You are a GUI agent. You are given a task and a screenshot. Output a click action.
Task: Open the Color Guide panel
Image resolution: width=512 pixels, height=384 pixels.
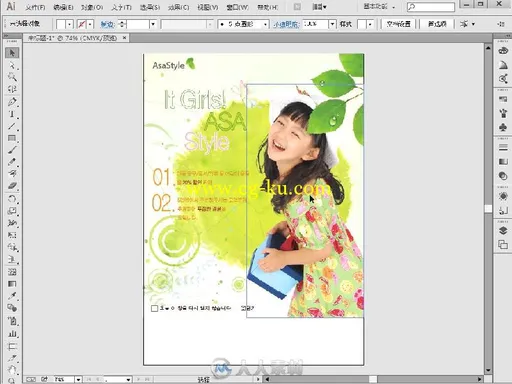coord(503,65)
